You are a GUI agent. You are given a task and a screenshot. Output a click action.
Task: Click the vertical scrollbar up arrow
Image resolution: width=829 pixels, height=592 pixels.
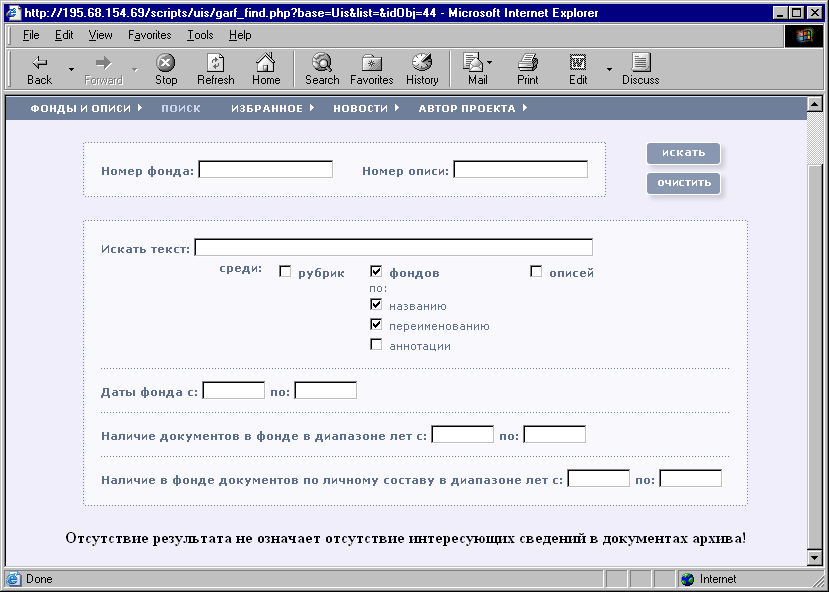815,104
